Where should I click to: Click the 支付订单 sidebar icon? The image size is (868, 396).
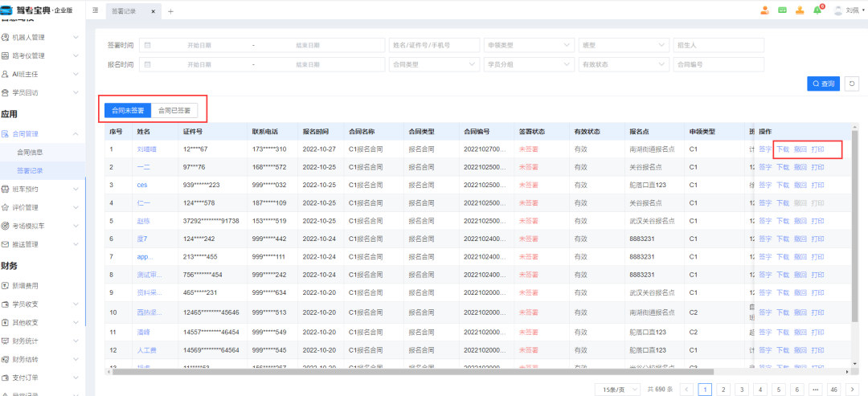click(x=6, y=378)
